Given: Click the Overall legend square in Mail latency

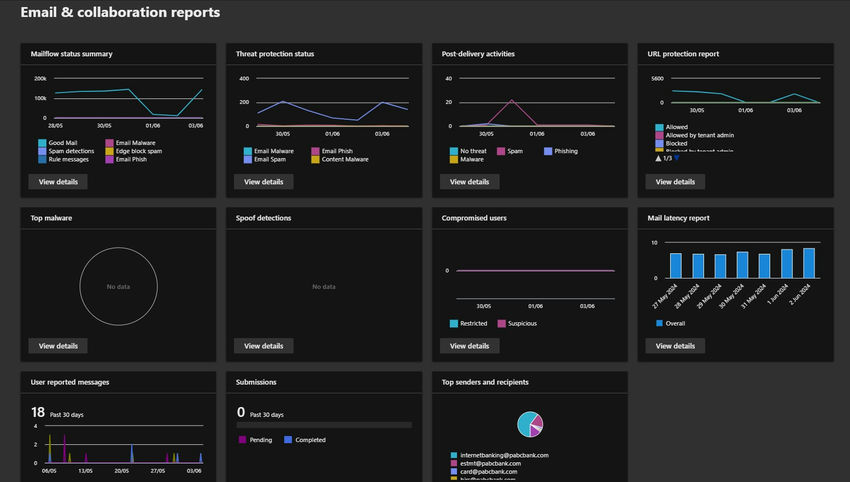Looking at the screenshot, I should (659, 323).
